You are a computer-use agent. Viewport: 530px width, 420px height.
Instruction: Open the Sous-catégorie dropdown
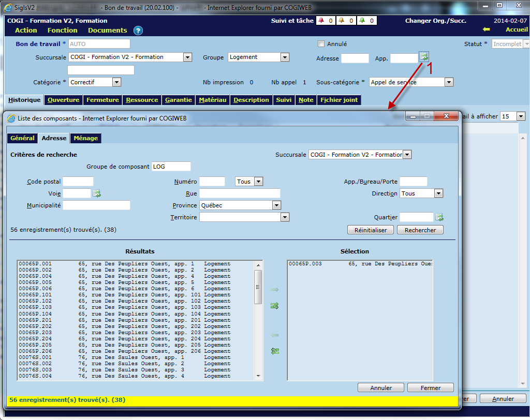coord(449,82)
